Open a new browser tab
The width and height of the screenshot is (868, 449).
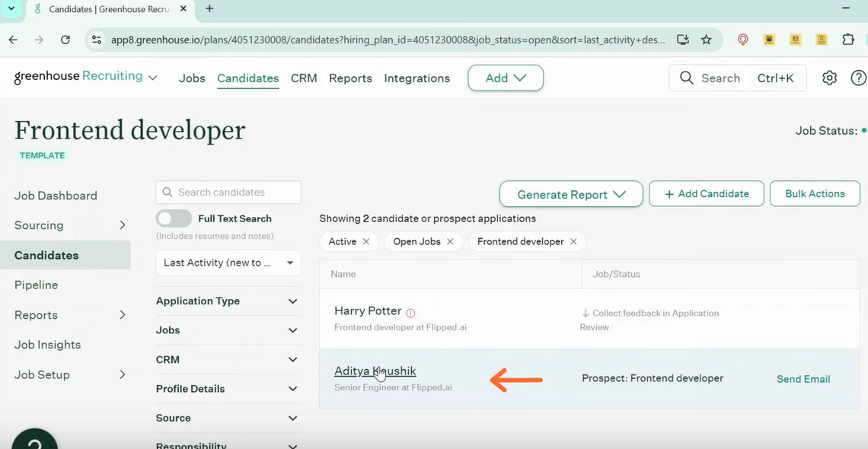209,9
